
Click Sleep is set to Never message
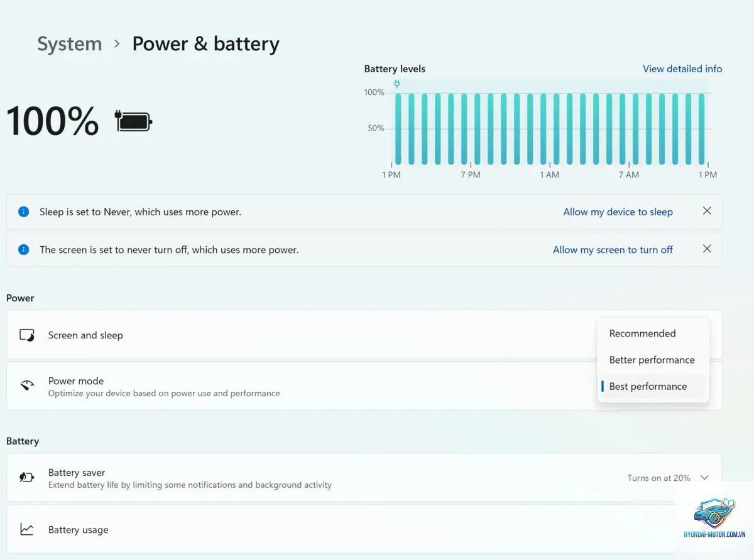coord(140,212)
